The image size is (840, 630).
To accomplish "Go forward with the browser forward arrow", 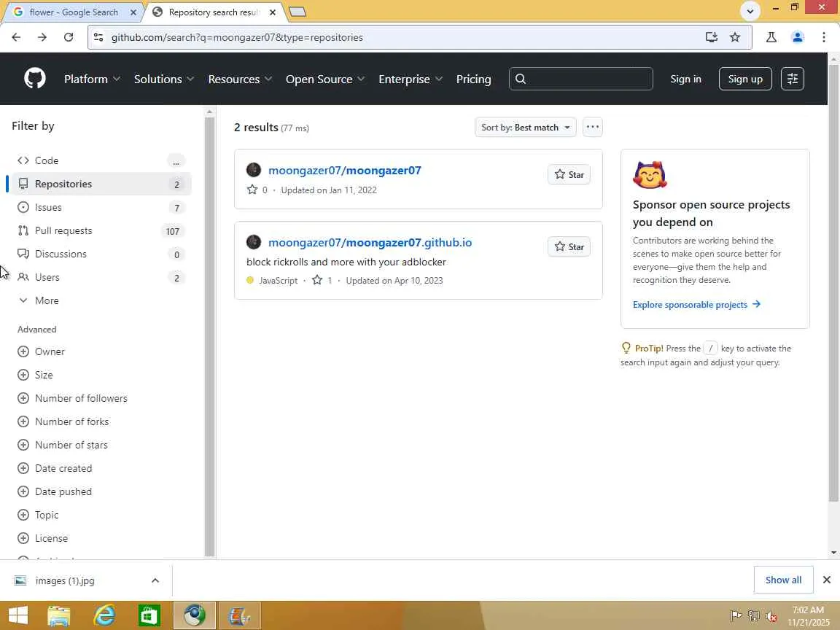I will 42,37.
